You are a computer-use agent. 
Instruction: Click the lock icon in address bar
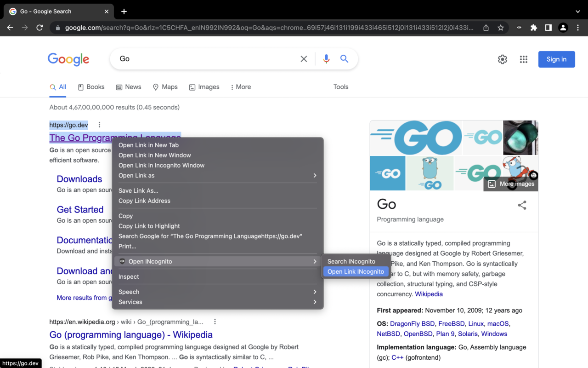(58, 28)
